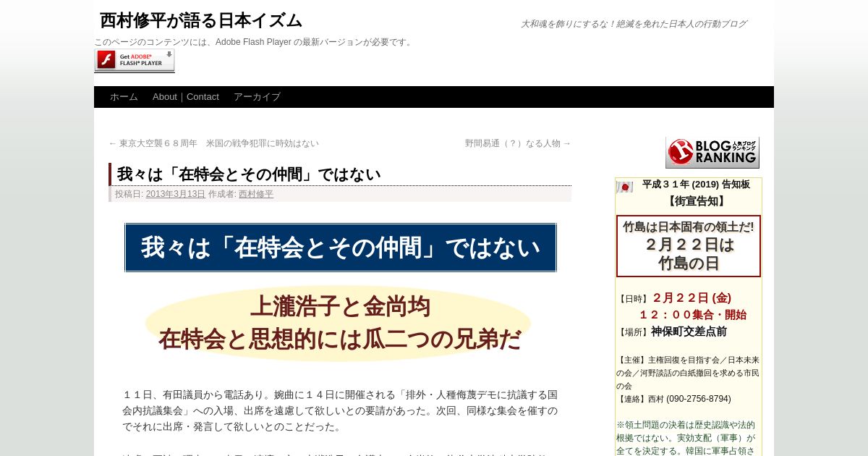
Task: Go to next post 野間易通（？）なる人物
Action: (518, 143)
